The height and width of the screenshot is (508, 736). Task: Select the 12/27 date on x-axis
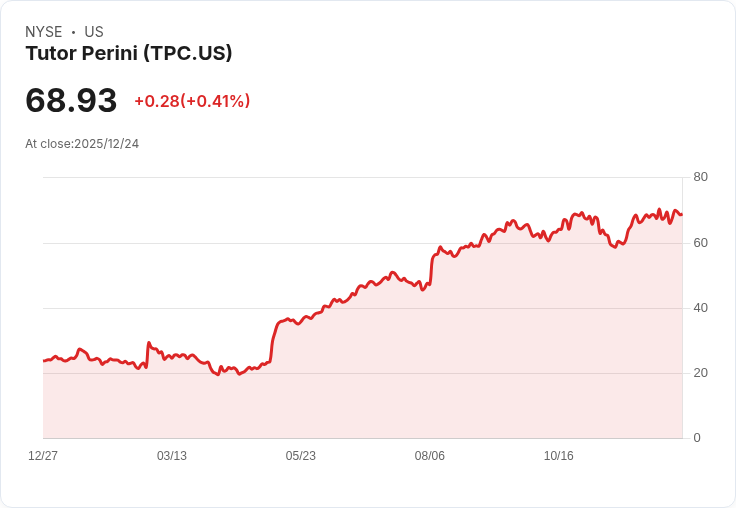[x=43, y=456]
